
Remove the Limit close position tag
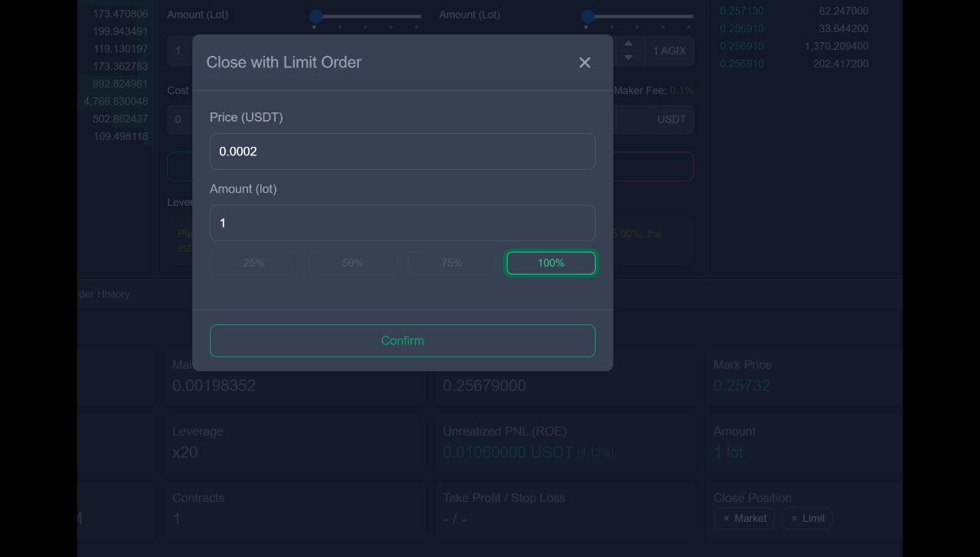[794, 518]
